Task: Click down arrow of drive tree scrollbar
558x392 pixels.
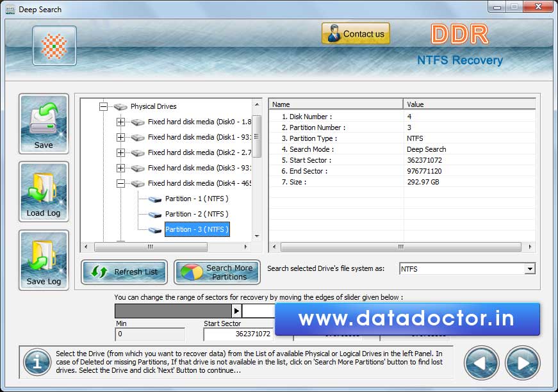Action: pyautogui.click(x=257, y=236)
